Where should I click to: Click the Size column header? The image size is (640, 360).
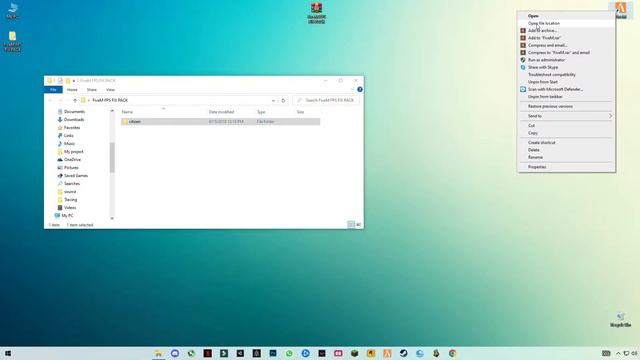pos(300,112)
